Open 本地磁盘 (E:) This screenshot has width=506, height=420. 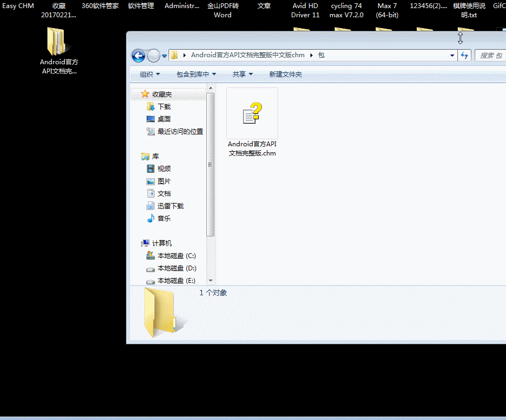coord(176,281)
